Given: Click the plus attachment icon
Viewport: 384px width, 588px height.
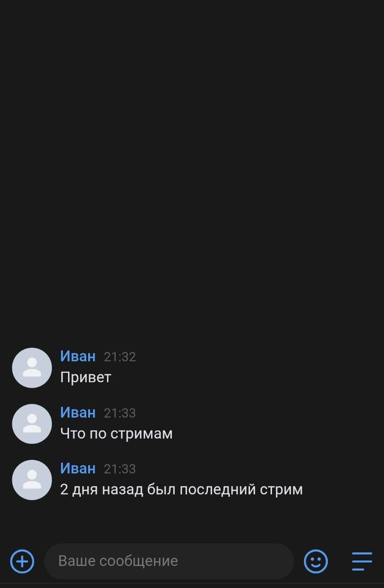Looking at the screenshot, I should (22, 561).
